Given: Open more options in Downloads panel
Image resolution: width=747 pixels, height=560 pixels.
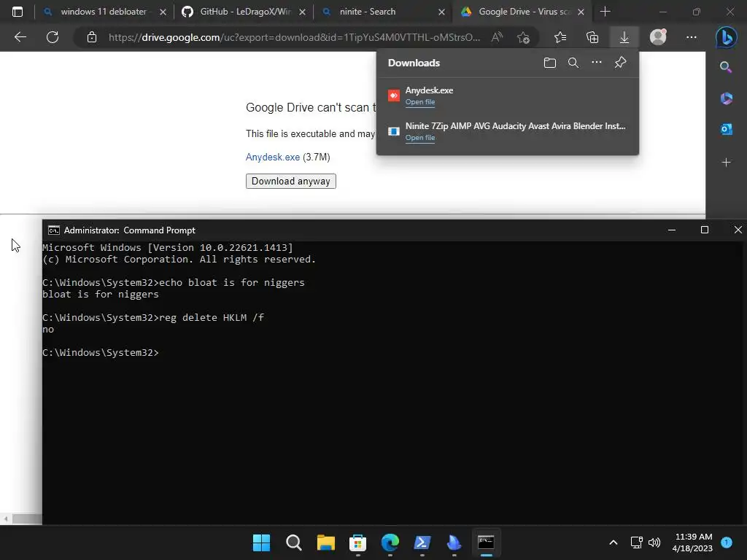Looking at the screenshot, I should tap(597, 63).
